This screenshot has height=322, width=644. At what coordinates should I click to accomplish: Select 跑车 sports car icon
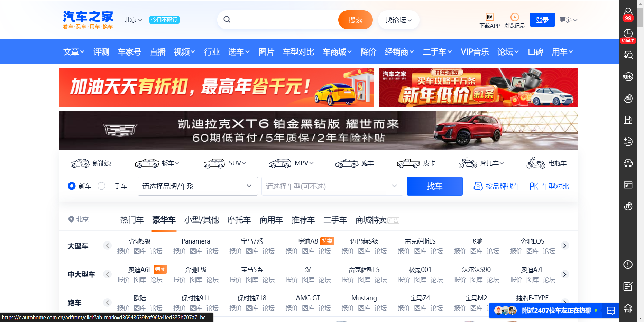347,163
